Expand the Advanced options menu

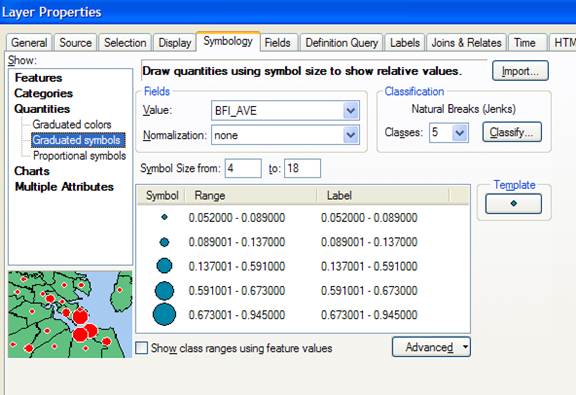(431, 347)
